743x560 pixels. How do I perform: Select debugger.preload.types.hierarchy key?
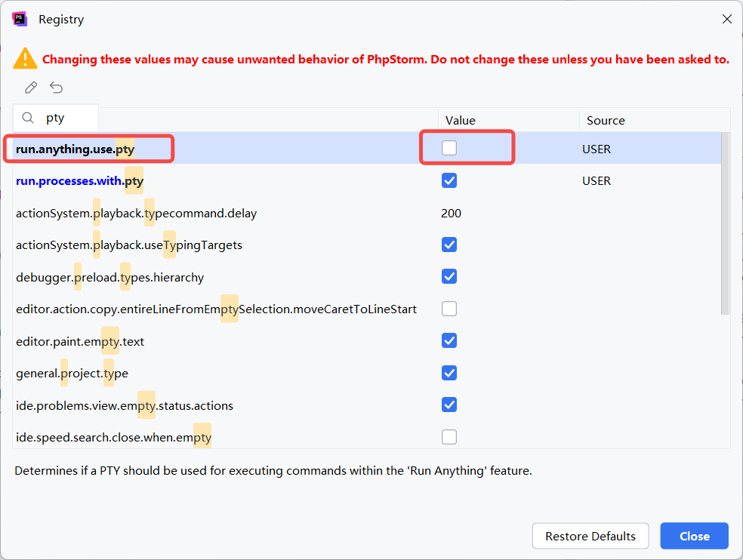tap(110, 277)
